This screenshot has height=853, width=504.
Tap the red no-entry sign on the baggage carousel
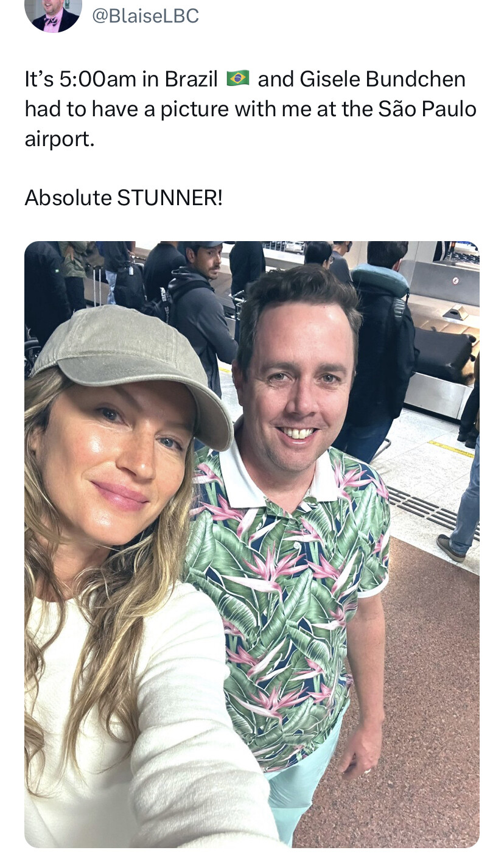(455, 281)
